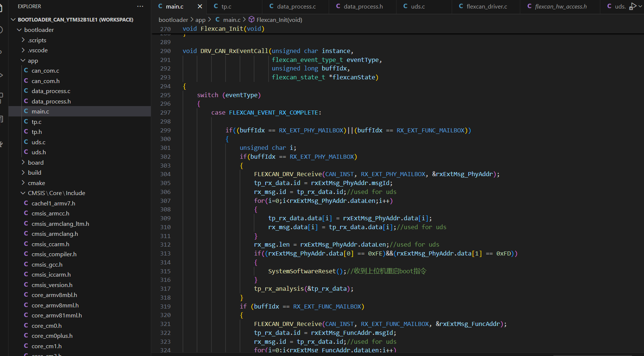644x356 pixels.
Task: Click the C icon on data_process.h tab
Action: (338, 6)
